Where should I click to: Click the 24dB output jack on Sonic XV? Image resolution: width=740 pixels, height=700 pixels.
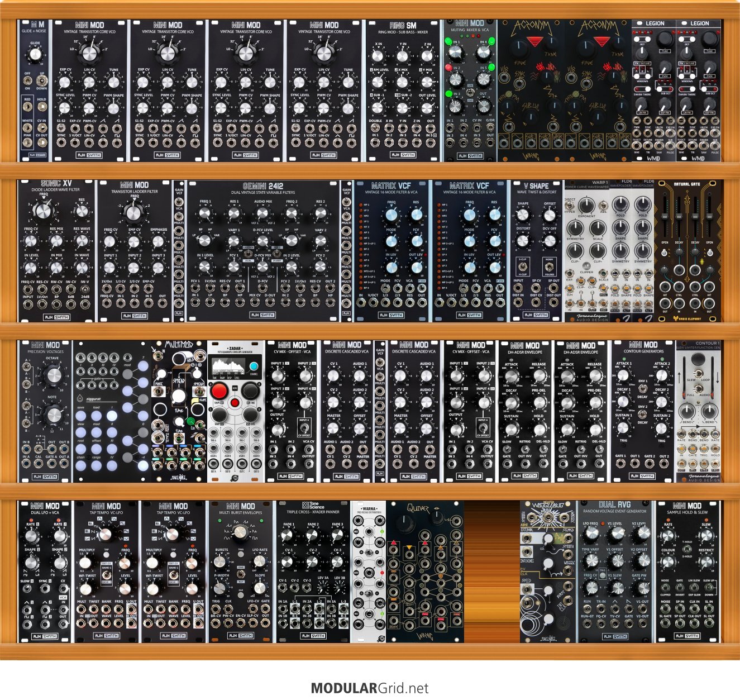[x=85, y=305]
